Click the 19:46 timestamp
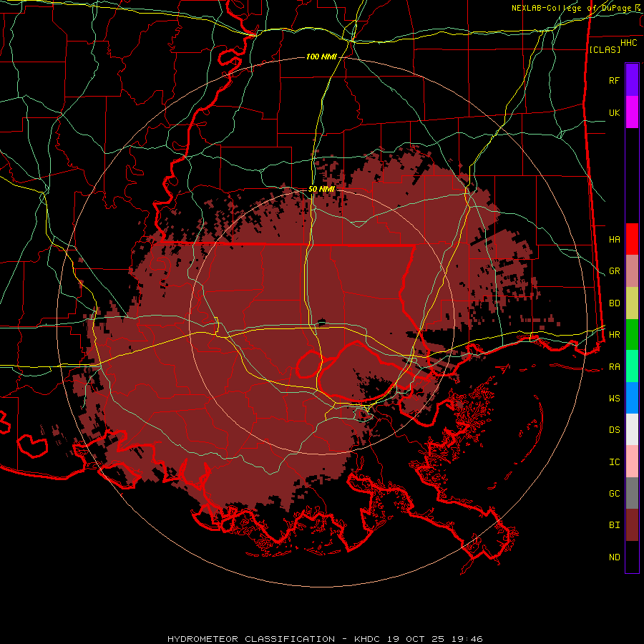This screenshot has height=644, width=644. pyautogui.click(x=468, y=639)
